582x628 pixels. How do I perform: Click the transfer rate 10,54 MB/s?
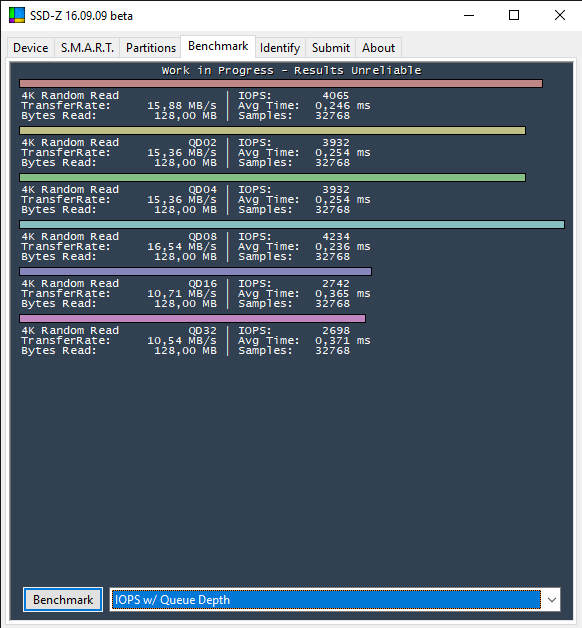[x=182, y=340]
